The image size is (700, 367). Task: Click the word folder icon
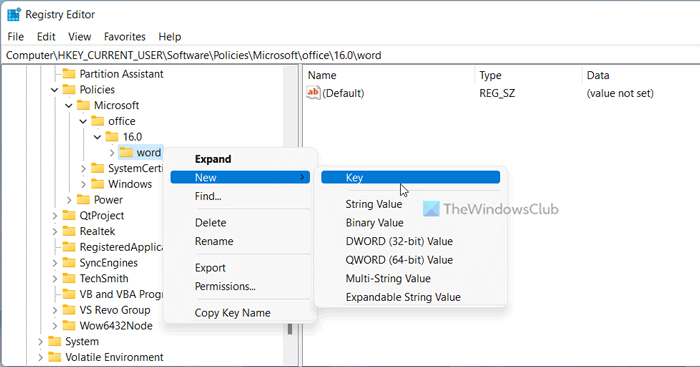[x=126, y=153]
